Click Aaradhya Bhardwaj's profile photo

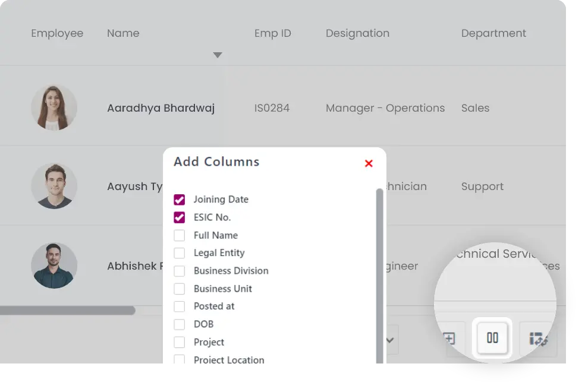(x=54, y=108)
